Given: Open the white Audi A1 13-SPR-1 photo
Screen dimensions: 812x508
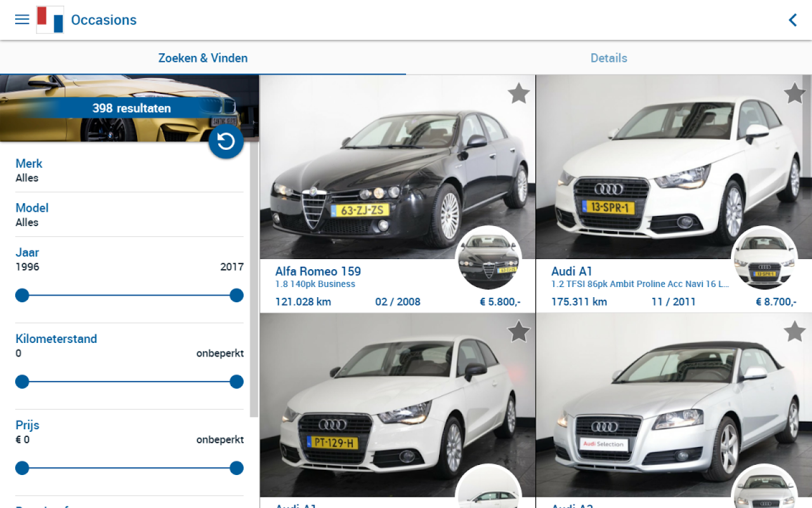Looking at the screenshot, I should pos(674,167).
